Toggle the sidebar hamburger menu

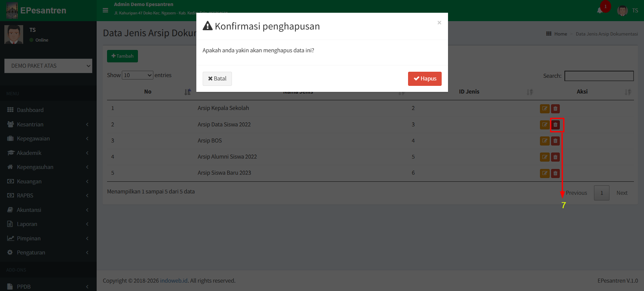tap(105, 10)
